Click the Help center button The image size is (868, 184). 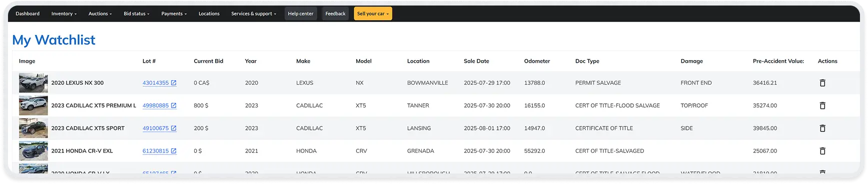[x=301, y=14]
